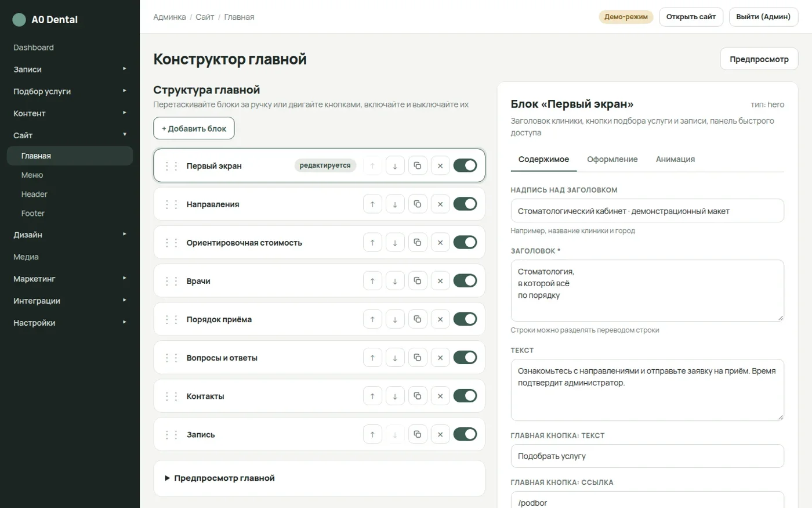The image size is (812, 508).
Task: Delete the «Направления» block
Action: pos(440,204)
